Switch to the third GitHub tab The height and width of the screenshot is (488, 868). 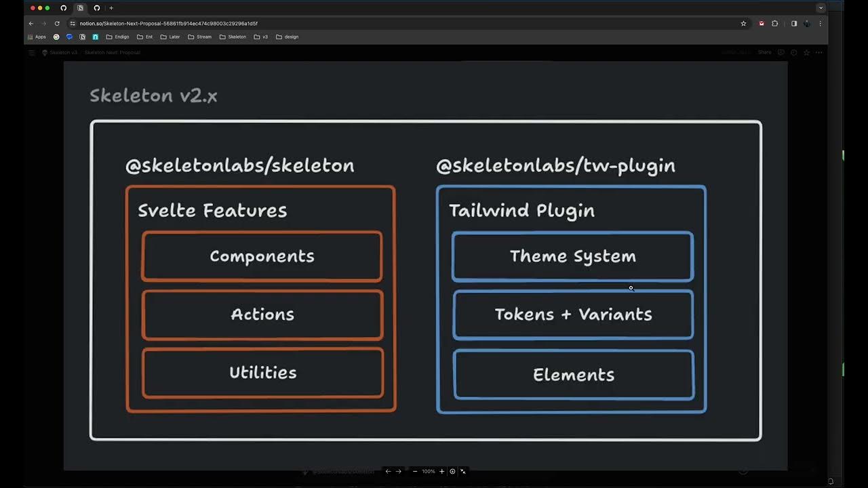pyautogui.click(x=97, y=8)
